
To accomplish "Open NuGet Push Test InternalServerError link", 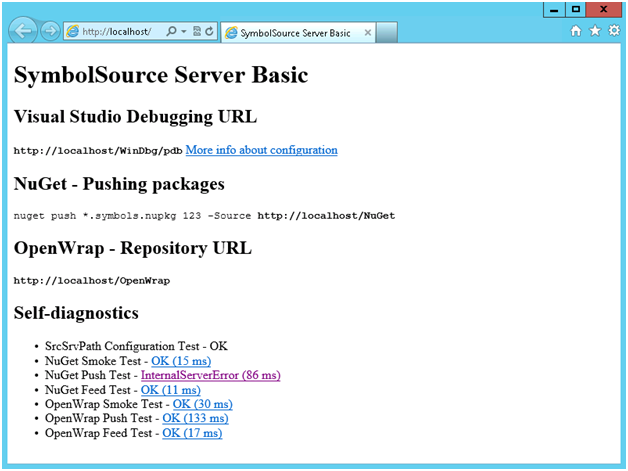I will point(210,375).
